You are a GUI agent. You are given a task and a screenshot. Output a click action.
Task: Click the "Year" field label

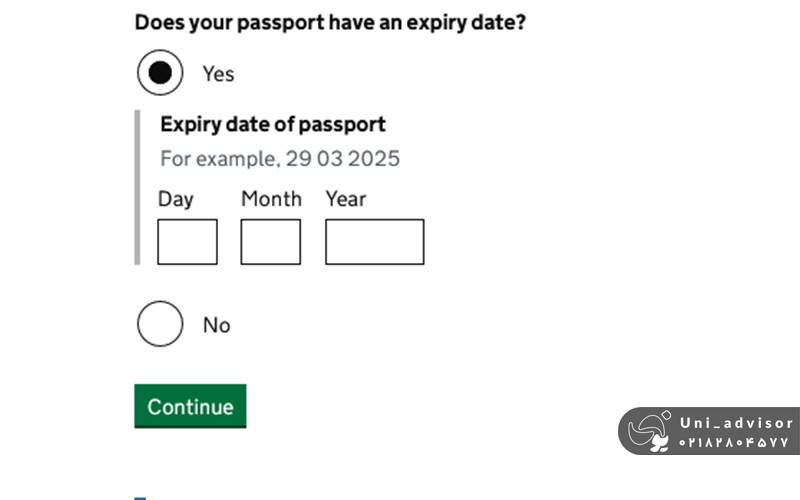click(346, 199)
